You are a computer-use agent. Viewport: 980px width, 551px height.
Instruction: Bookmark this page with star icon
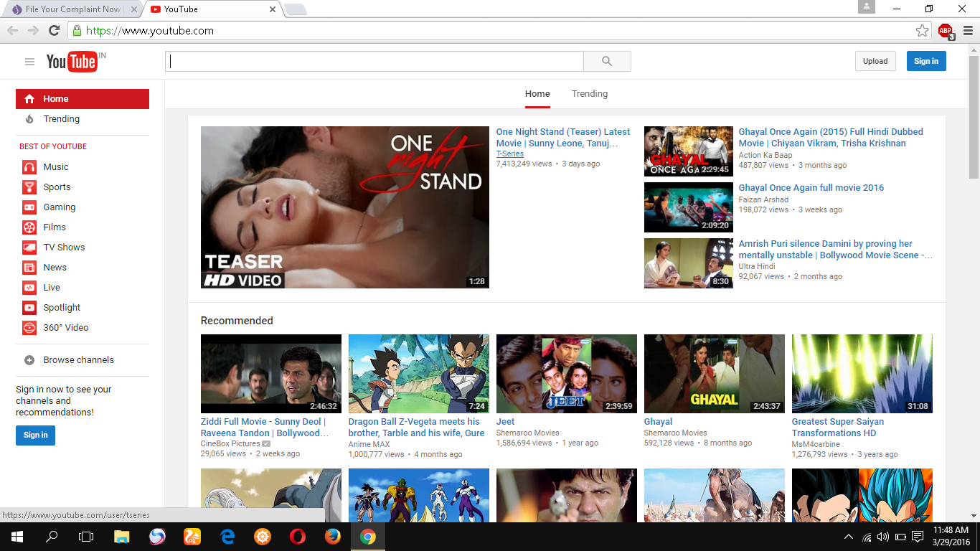922,31
